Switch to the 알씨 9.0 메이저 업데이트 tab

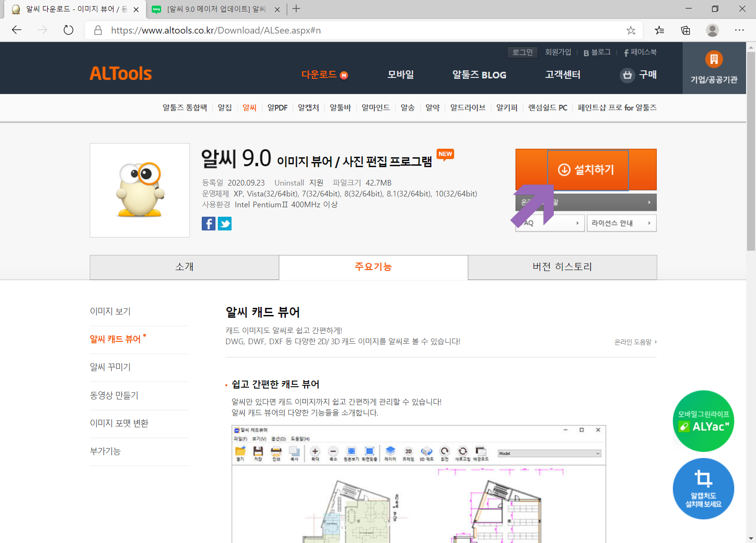216,9
